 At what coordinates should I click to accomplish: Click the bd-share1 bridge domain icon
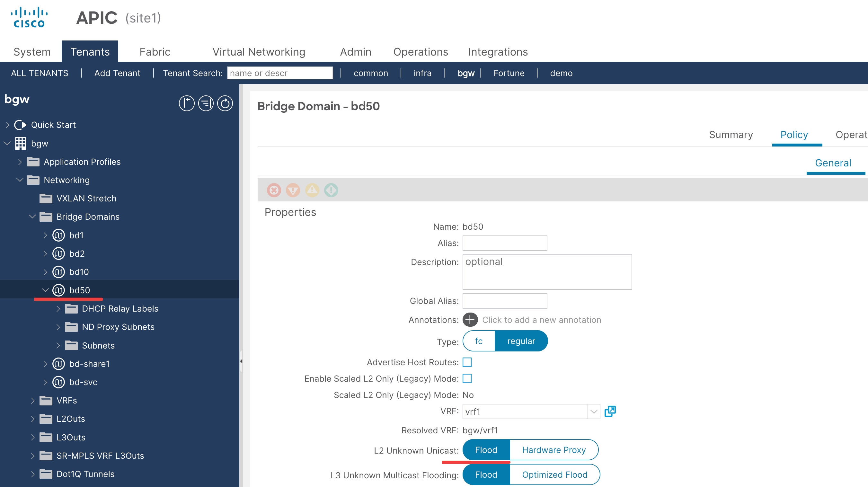tap(59, 364)
